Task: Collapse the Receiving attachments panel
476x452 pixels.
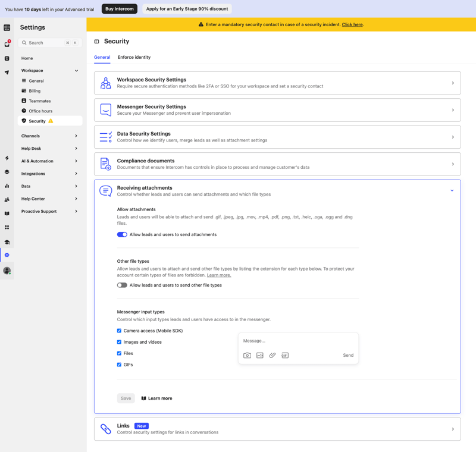Action: click(452, 190)
